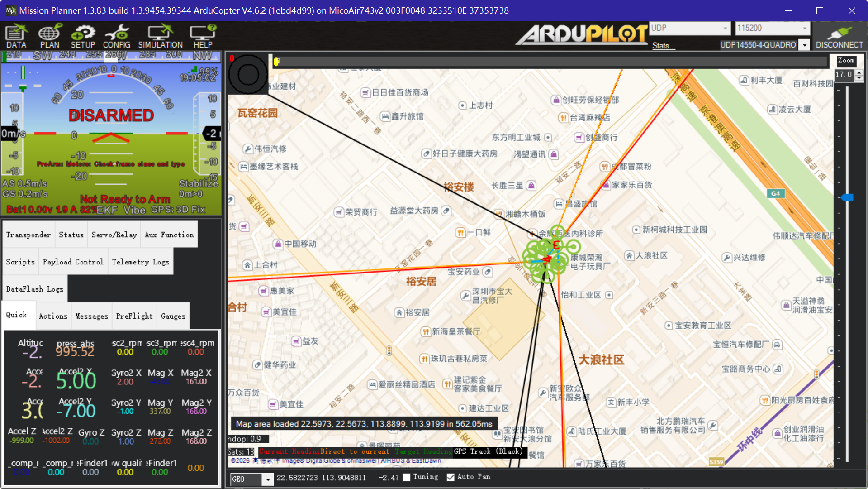Screen dimensions: 868x489
Task: Click the black joystick circle on map
Action: 248,74
